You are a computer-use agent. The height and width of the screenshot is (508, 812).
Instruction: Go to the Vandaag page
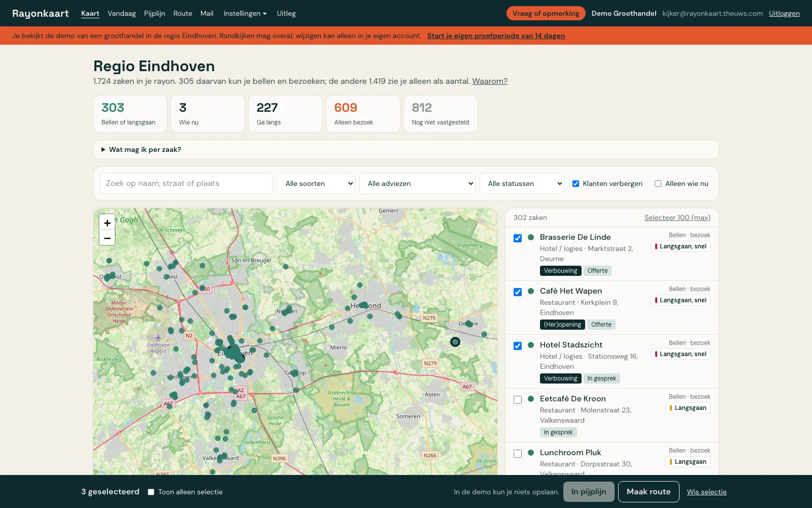coord(122,13)
